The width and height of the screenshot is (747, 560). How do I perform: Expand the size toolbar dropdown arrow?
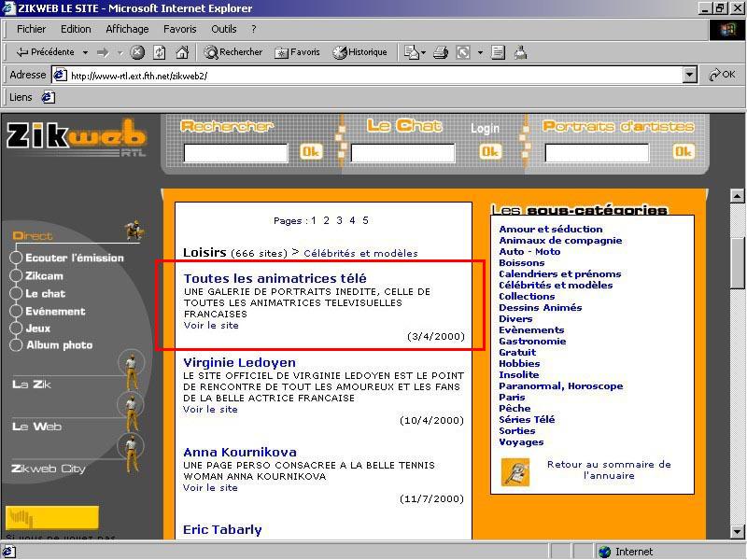pyautogui.click(x=480, y=52)
